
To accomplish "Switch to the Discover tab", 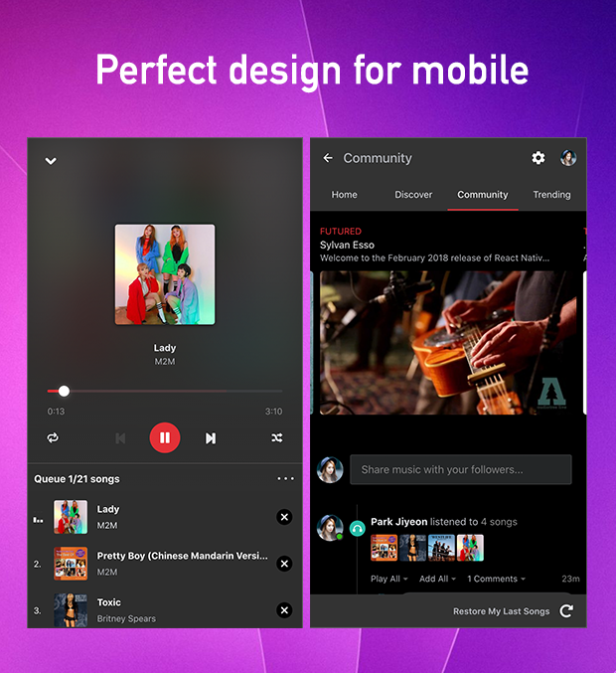I will tap(413, 195).
